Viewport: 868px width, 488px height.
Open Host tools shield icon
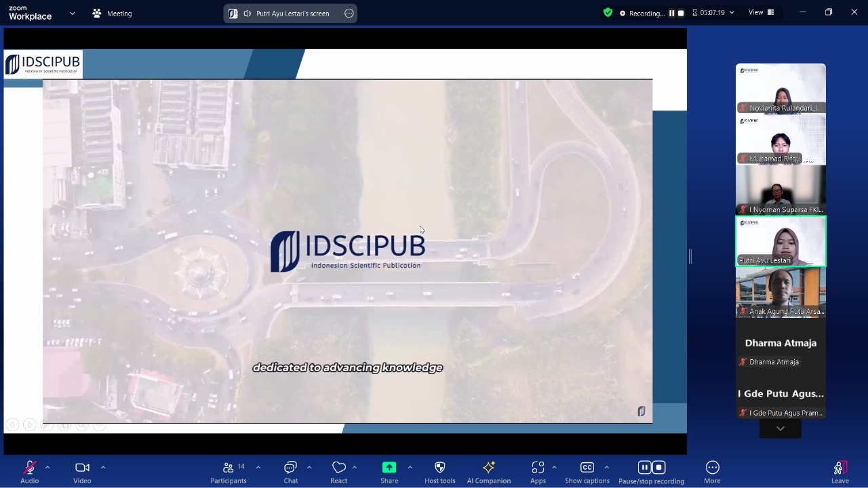coord(440,472)
